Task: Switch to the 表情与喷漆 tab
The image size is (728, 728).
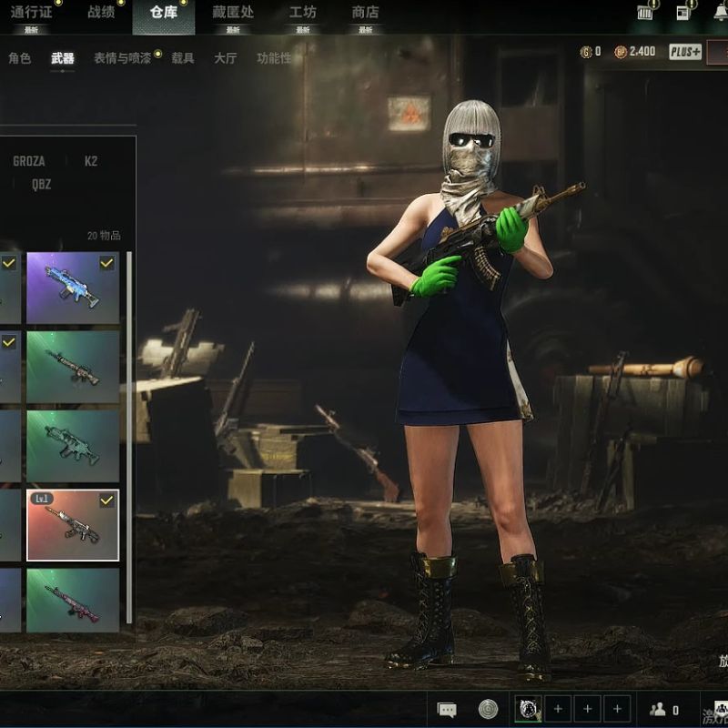Action: (x=122, y=58)
